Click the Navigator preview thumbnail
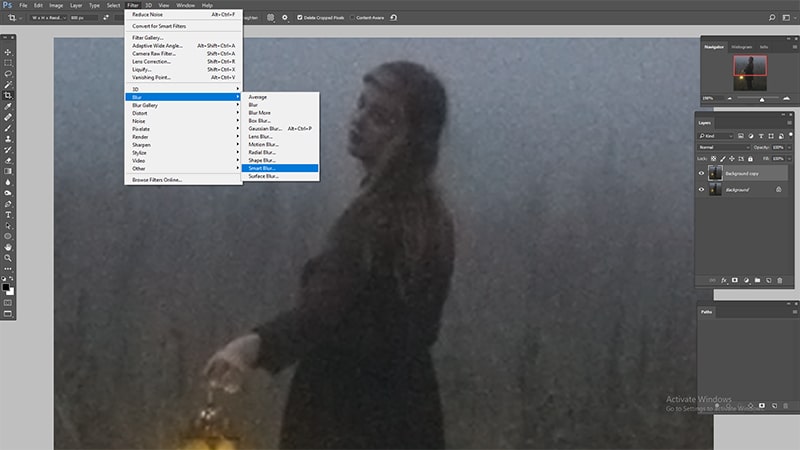 pyautogui.click(x=749, y=73)
